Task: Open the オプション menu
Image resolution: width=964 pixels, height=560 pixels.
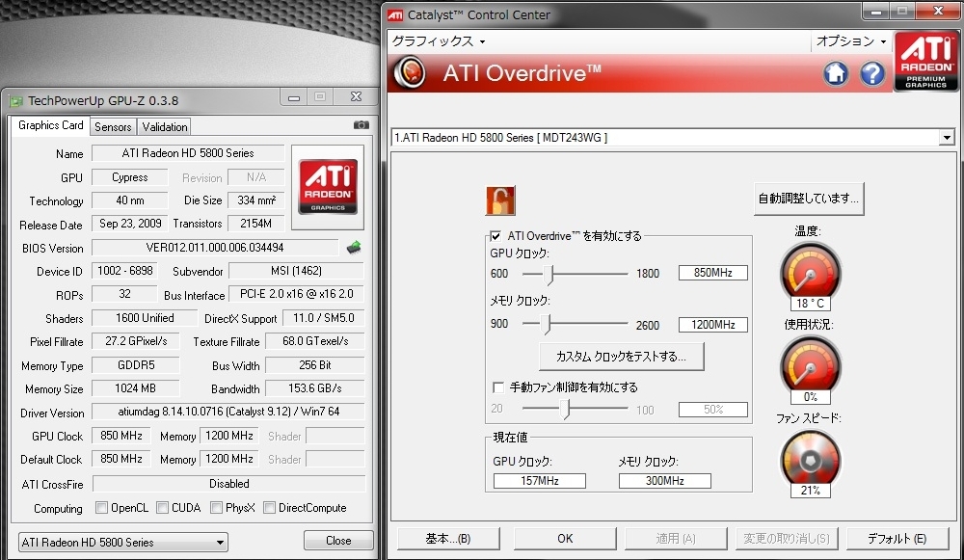Action: tap(851, 41)
